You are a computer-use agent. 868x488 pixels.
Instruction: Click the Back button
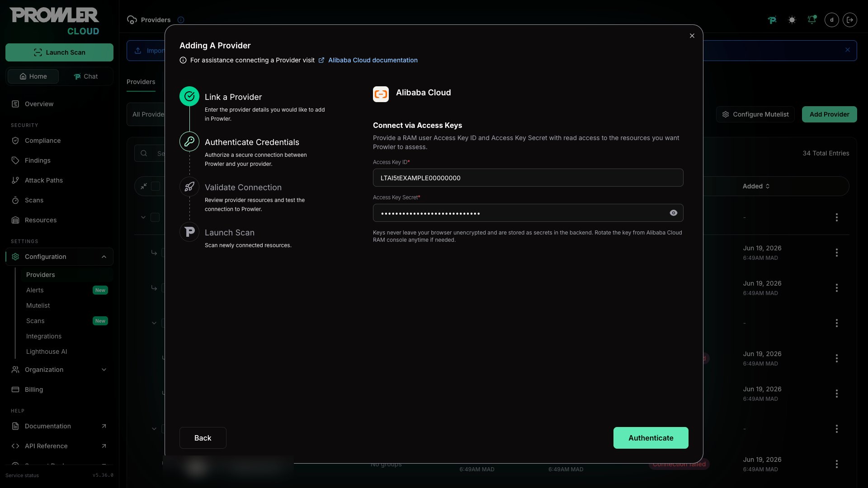[203, 438]
